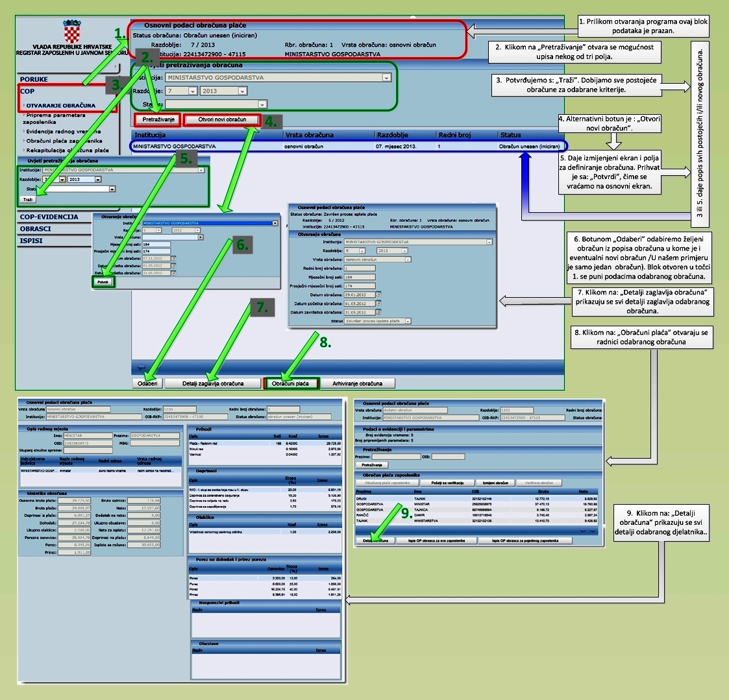
Task: Click the Croatian coat of arms logo
Action: 72,31
